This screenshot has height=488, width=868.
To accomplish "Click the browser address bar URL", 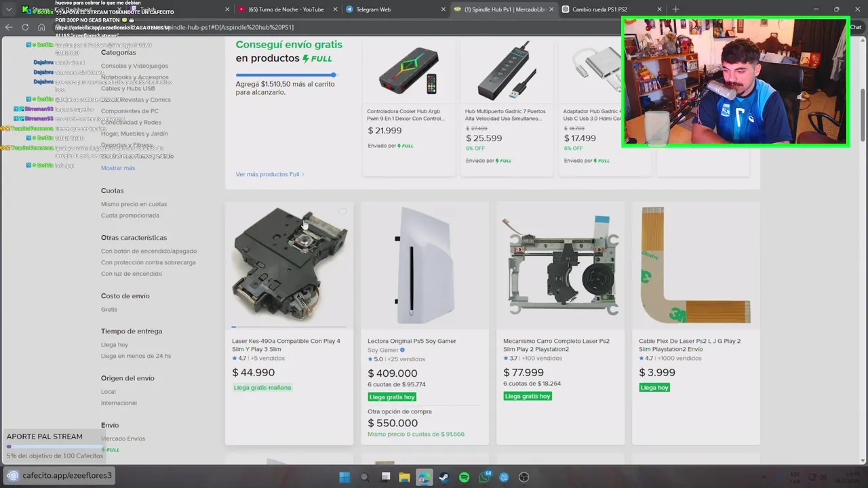I will pyautogui.click(x=339, y=27).
